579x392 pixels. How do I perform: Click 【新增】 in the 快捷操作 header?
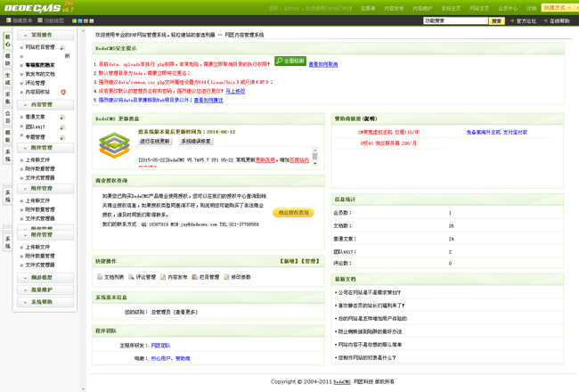click(289, 261)
